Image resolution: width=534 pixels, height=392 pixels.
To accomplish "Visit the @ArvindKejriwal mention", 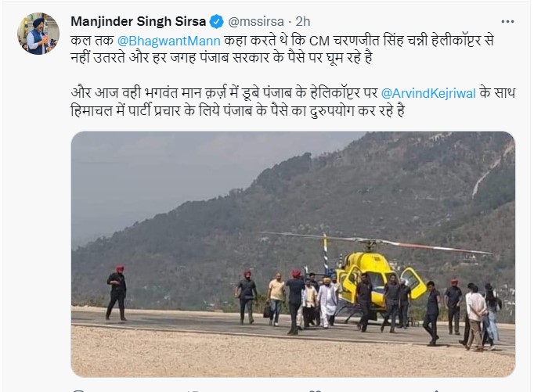I will pos(428,93).
